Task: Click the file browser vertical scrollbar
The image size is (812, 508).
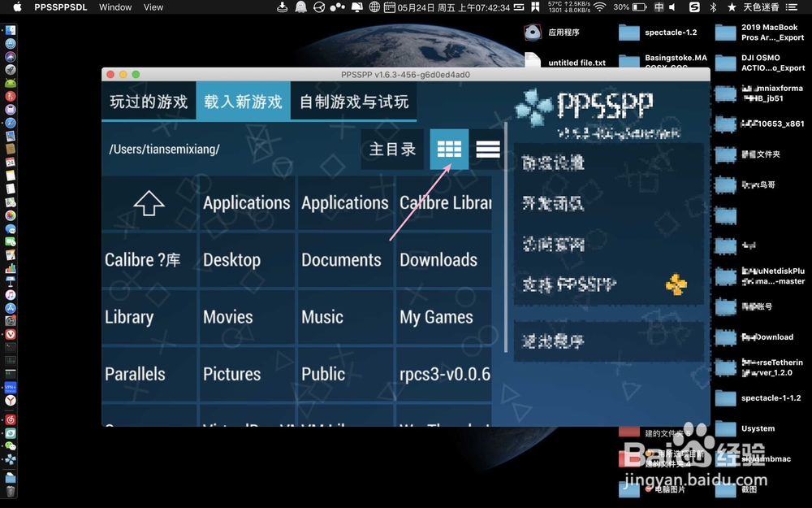Action: (506, 237)
